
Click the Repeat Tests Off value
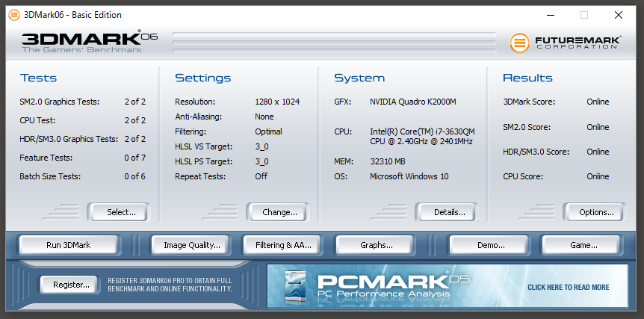tap(261, 176)
